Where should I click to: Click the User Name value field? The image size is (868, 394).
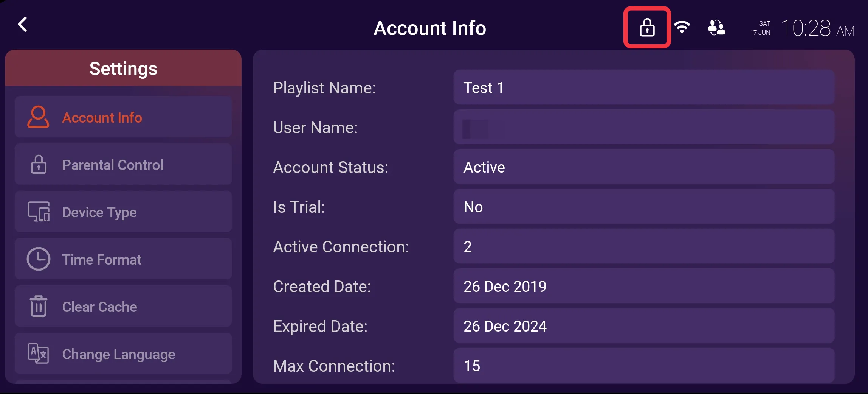(644, 127)
